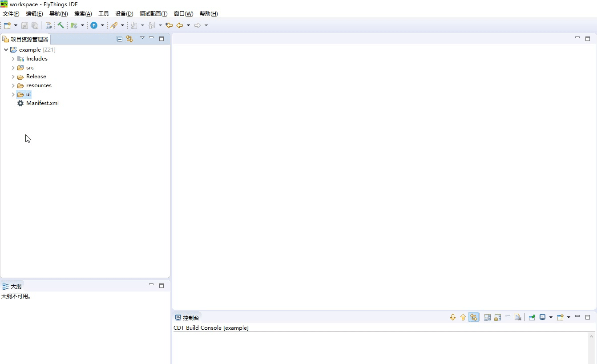The width and height of the screenshot is (597, 364).
Task: Collapse all in project explorer
Action: pos(120,39)
